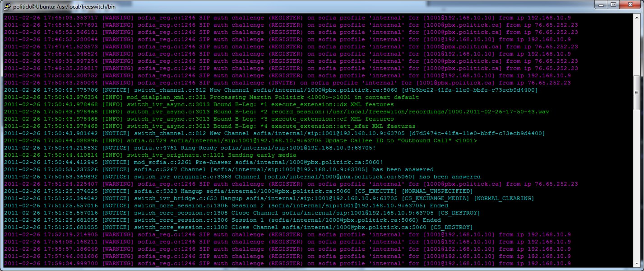This screenshot has height=271, width=644.
Task: Click the Sending early media info line
Action: [150, 155]
